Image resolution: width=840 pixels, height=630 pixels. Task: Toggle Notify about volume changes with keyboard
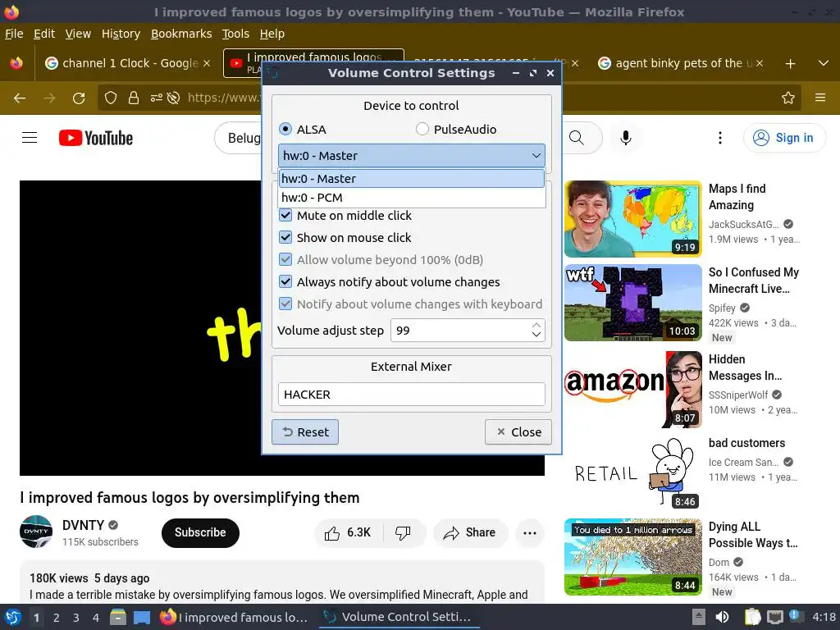click(x=285, y=304)
